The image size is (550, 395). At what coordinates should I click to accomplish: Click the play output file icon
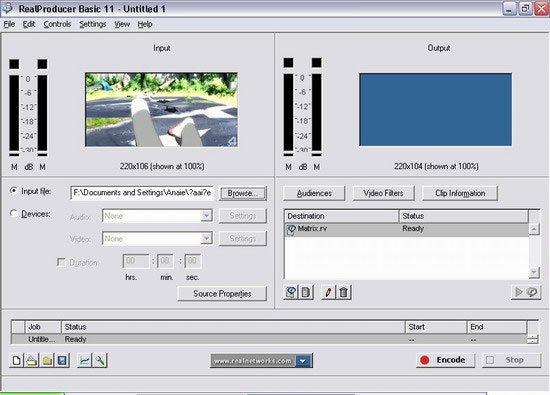point(525,292)
